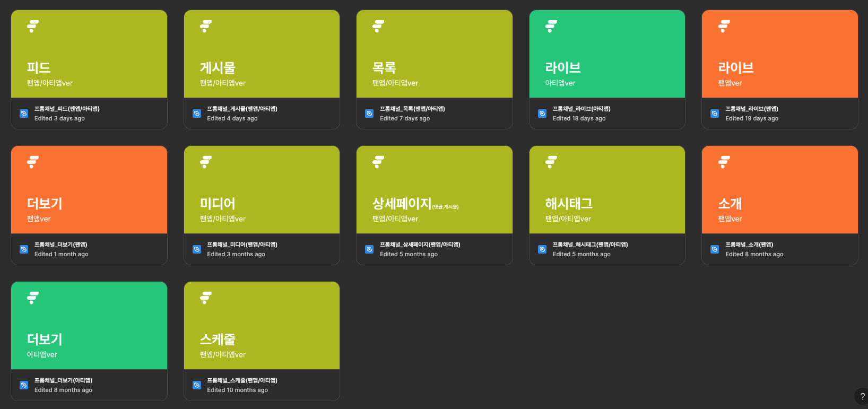Image resolution: width=868 pixels, height=409 pixels.
Task: Click file icon beside 프롬채널_소개(팬앱)
Action: (715, 249)
